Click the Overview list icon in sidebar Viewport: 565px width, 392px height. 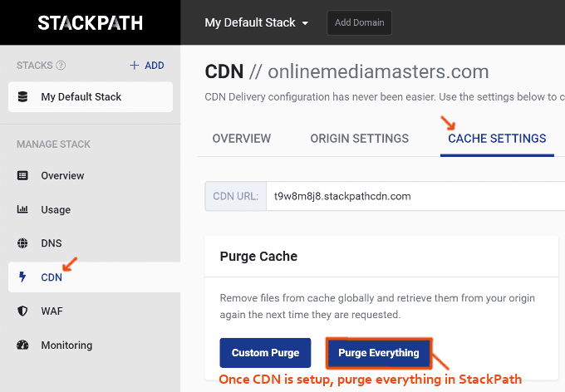pos(22,175)
